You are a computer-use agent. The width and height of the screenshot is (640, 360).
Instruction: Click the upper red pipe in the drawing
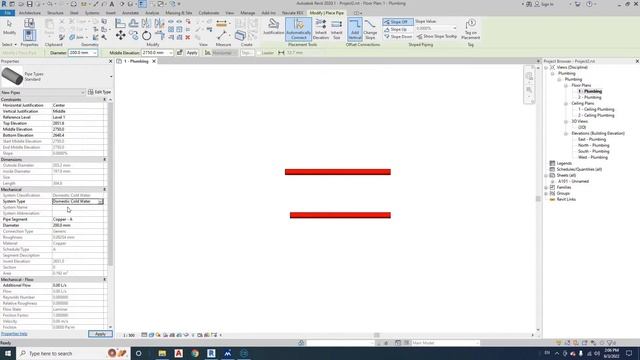pyautogui.click(x=338, y=172)
